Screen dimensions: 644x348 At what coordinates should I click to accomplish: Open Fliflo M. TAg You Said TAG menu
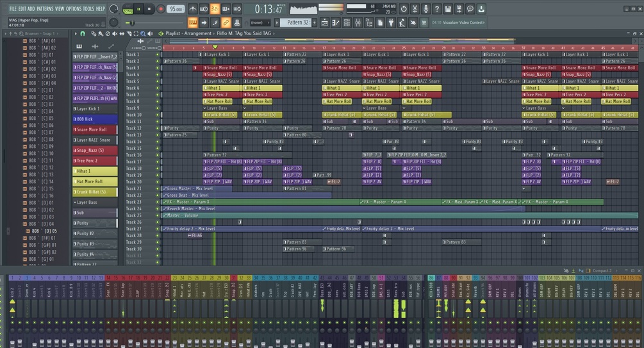[244, 33]
